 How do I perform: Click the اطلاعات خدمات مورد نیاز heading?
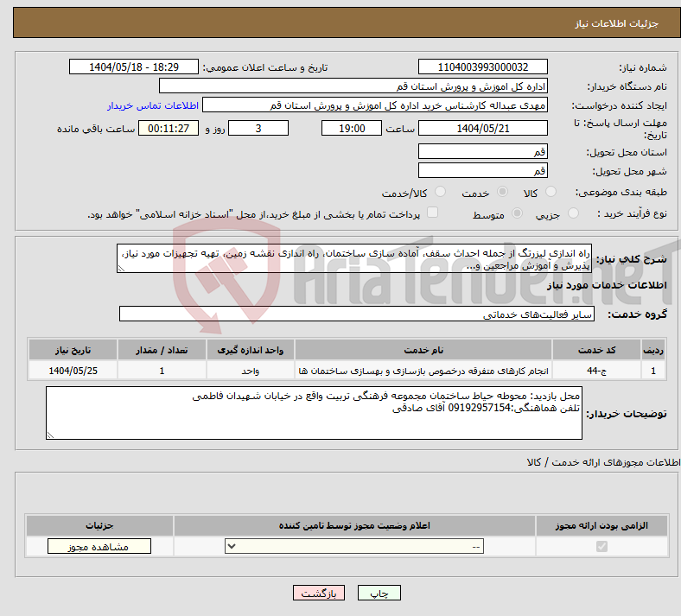pos(607,285)
